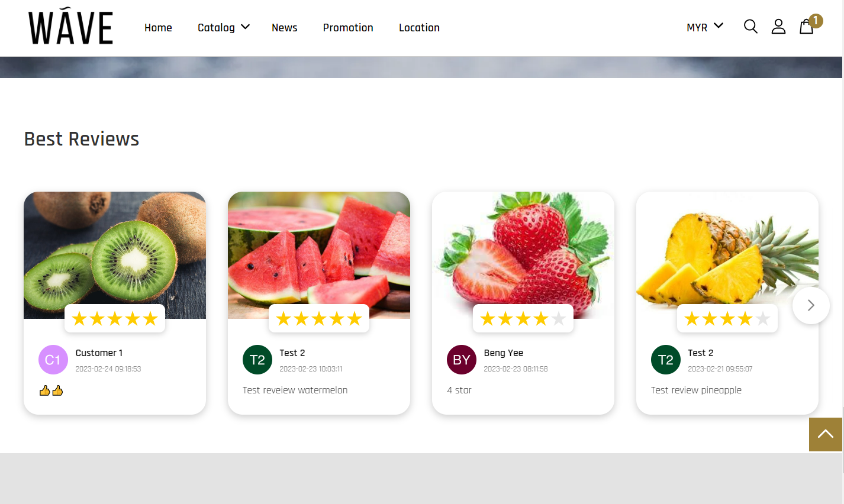Open the strawberry review image
This screenshot has height=504, width=844.
click(x=523, y=255)
